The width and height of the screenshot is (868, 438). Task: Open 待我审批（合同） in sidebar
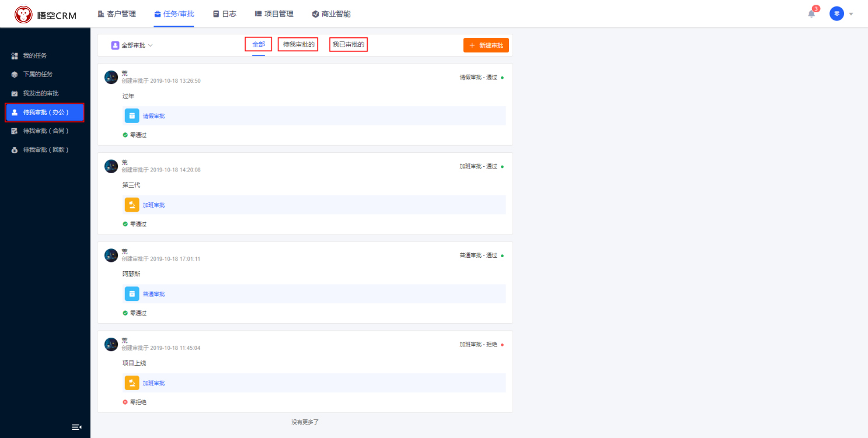[x=46, y=131]
